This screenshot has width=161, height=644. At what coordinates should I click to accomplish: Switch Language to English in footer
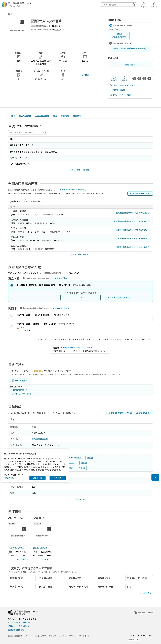pyautogui.click(x=143, y=613)
